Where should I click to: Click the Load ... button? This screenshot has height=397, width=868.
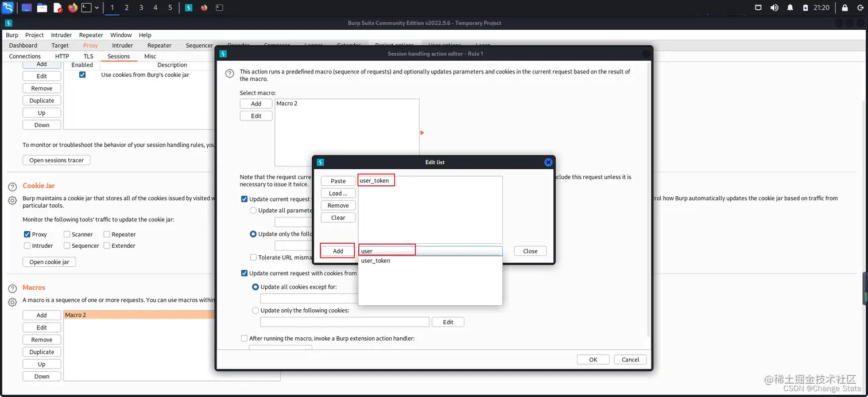tap(338, 193)
